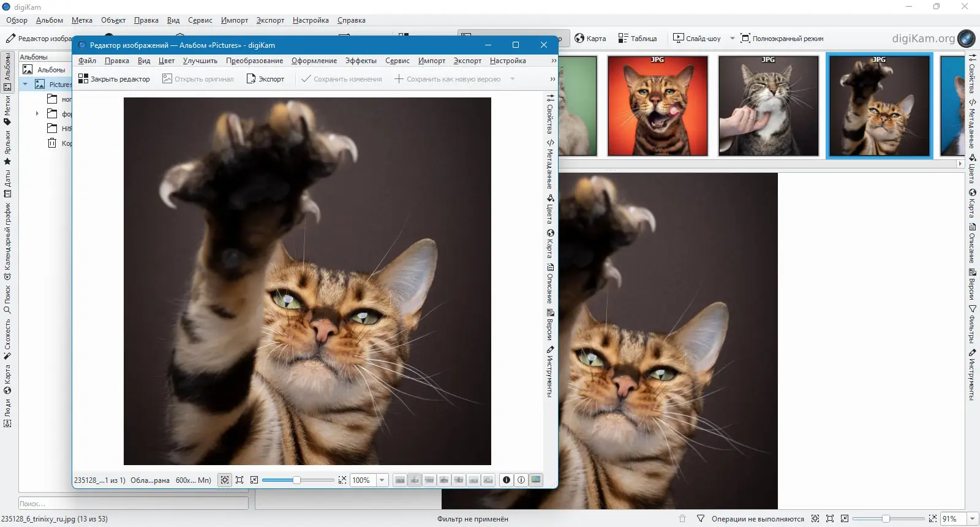Click the editor zoom slider handle
This screenshot has height=527, width=980.
coord(296,480)
